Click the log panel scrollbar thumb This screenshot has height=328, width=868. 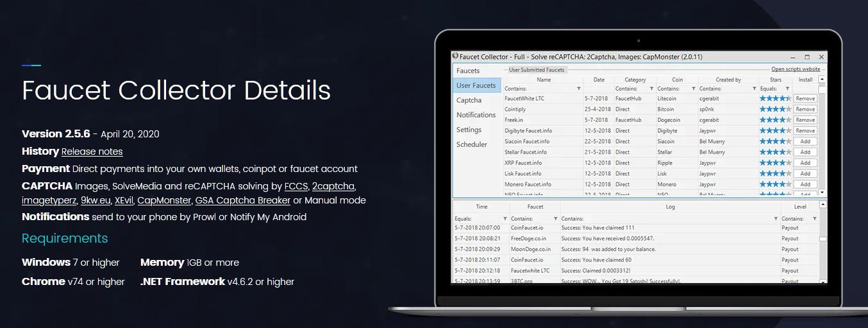[823, 239]
